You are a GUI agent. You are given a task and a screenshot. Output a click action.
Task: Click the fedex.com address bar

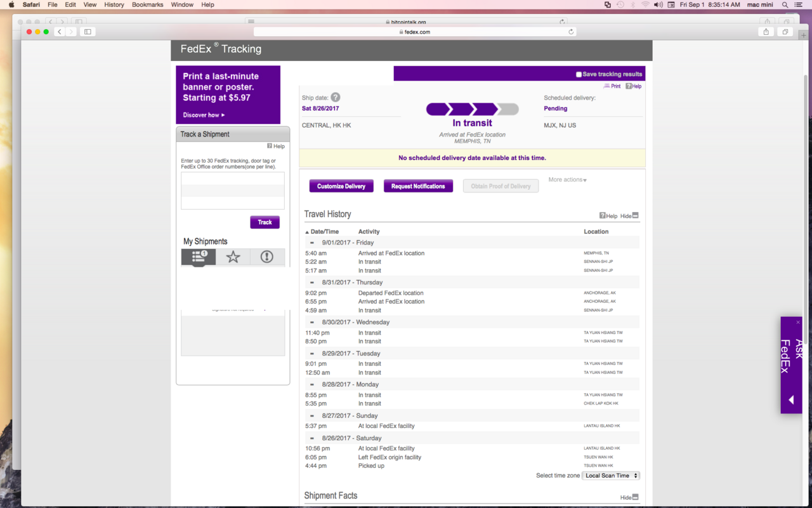(415, 32)
